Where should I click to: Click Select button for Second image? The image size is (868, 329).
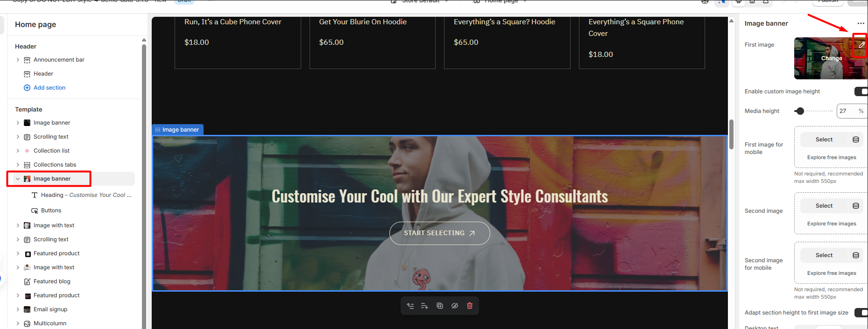pyautogui.click(x=824, y=206)
